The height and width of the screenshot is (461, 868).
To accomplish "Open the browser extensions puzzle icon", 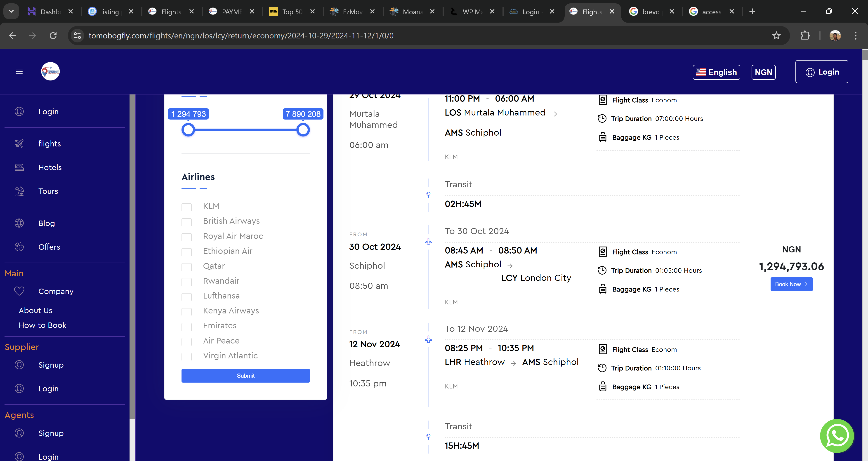I will (x=805, y=36).
